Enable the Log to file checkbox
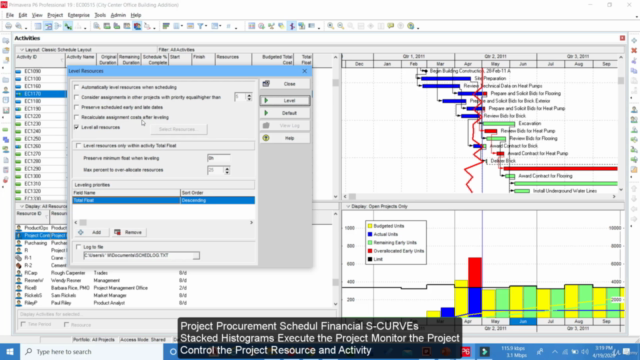 click(x=78, y=247)
